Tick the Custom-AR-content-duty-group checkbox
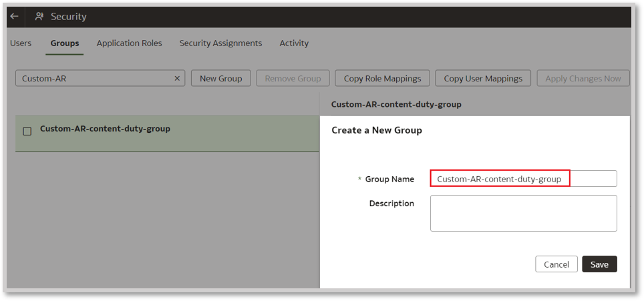This screenshot has width=644, height=301. (x=27, y=131)
